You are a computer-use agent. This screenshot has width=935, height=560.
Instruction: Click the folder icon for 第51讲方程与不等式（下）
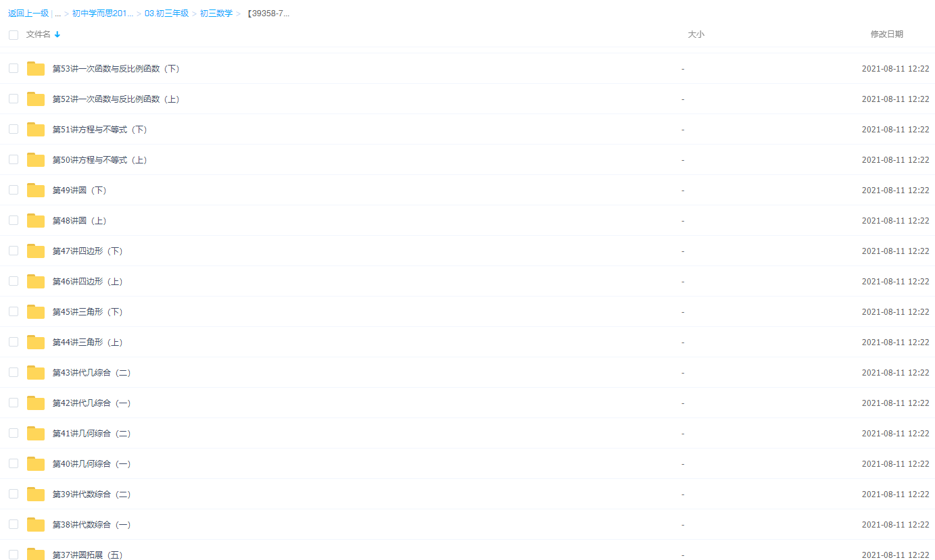click(x=36, y=129)
